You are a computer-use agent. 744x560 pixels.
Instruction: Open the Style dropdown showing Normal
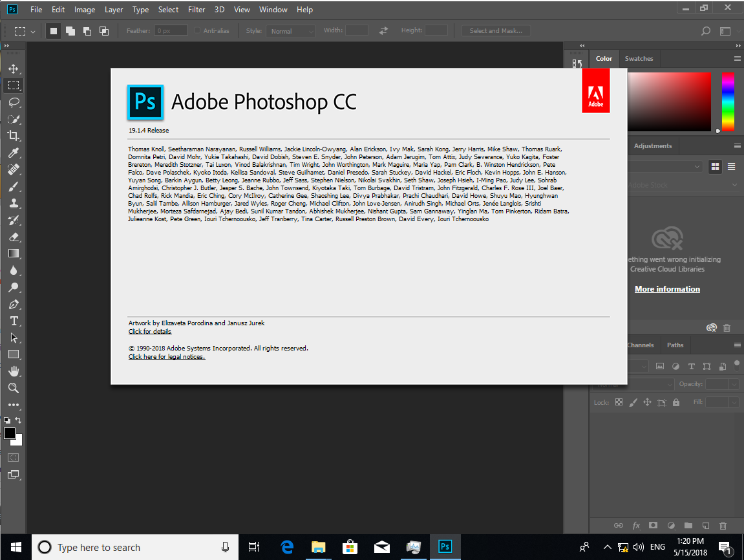[291, 31]
